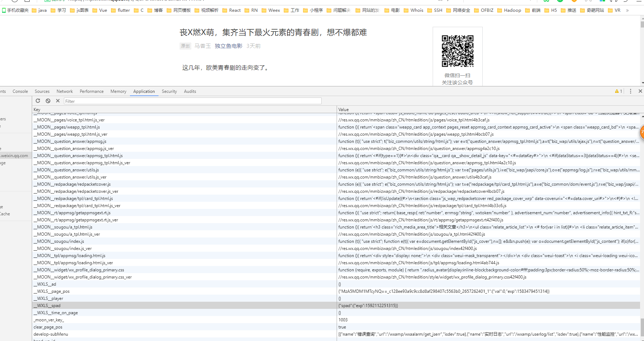The image size is (644, 341).
Task: Click the 原创 tag label
Action: [185, 46]
